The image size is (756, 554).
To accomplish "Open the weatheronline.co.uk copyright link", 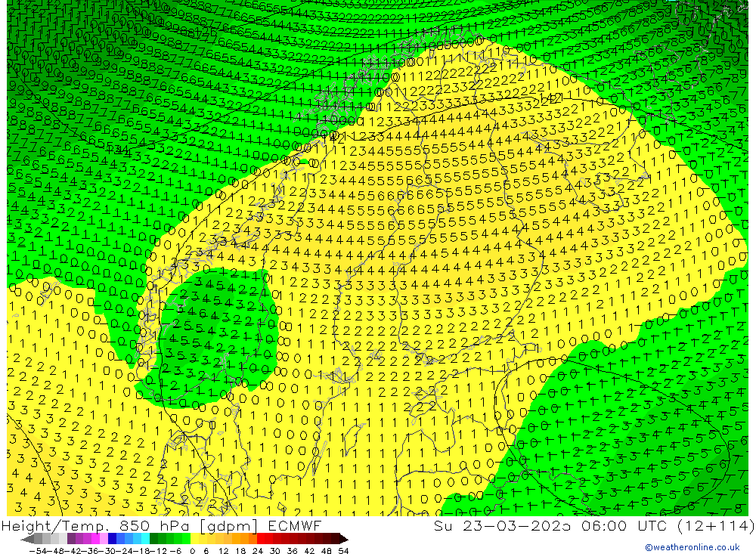I will [x=692, y=547].
